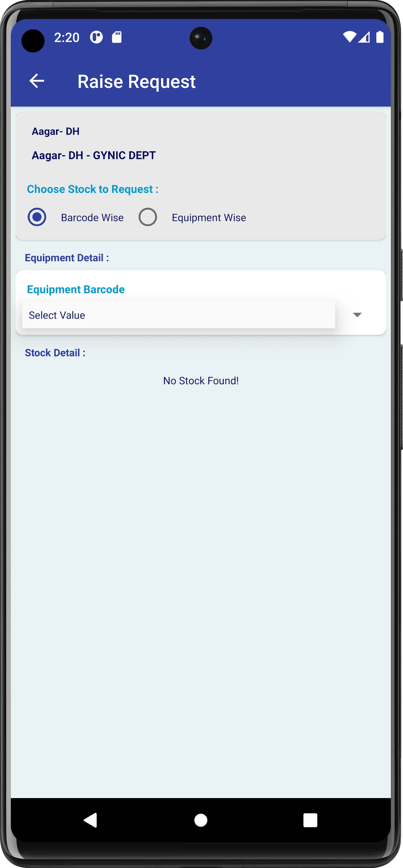Tap the 2:20 clock in status bar
Screen dimensions: 403x868
pos(67,37)
